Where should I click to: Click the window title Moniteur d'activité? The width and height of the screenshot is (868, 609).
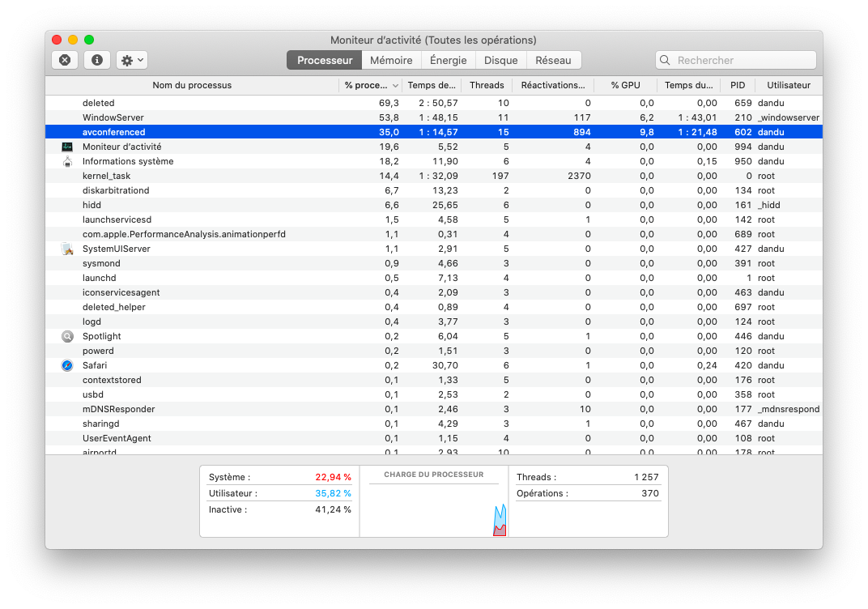tap(433, 40)
